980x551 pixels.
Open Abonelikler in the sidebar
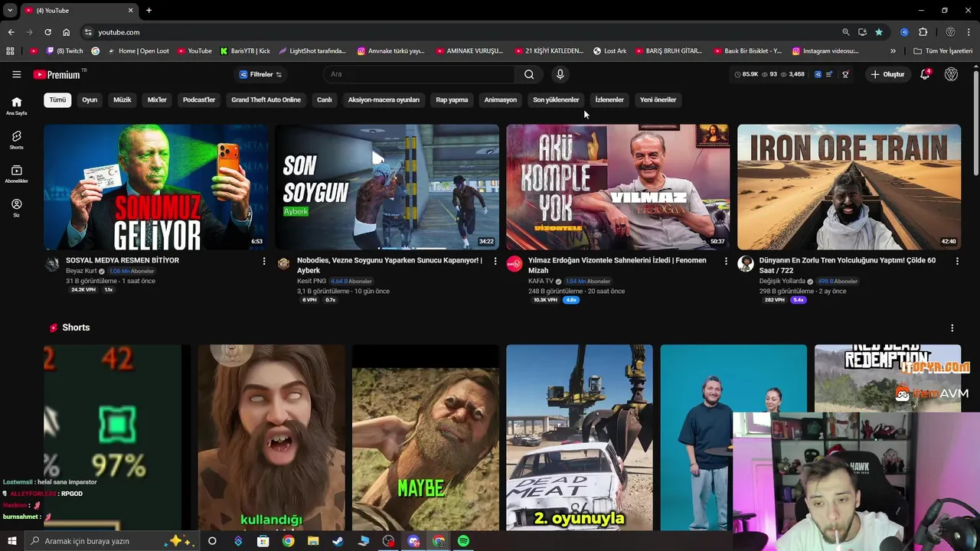[16, 174]
